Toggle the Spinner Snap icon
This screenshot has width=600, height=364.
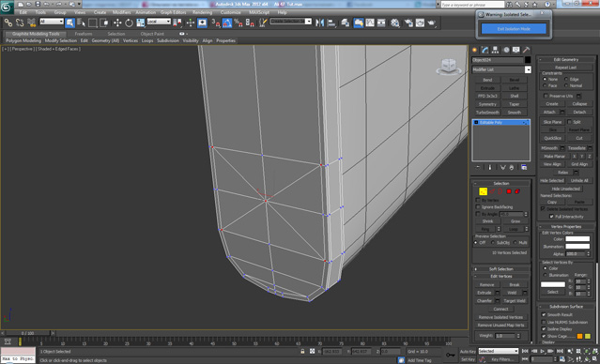(x=250, y=23)
